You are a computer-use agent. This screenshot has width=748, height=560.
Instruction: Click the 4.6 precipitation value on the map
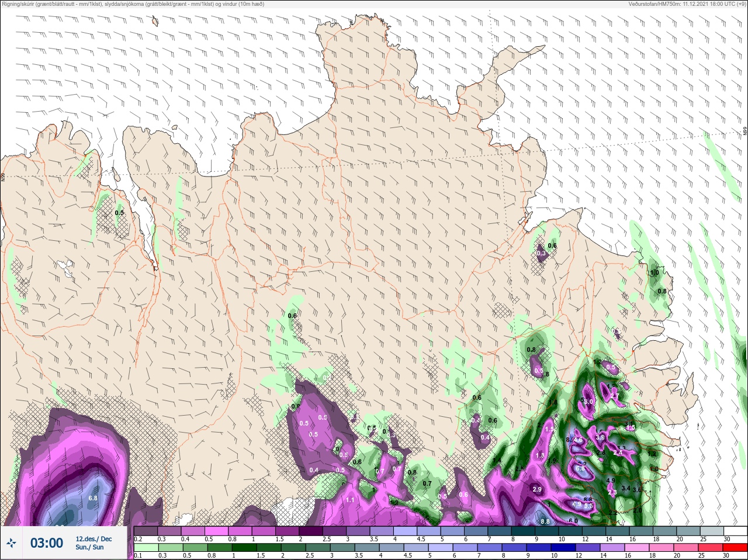(x=578, y=440)
